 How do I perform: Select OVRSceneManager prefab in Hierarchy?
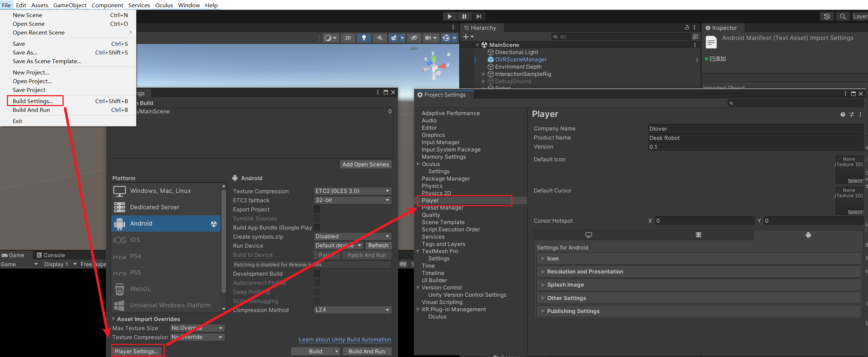tap(521, 60)
